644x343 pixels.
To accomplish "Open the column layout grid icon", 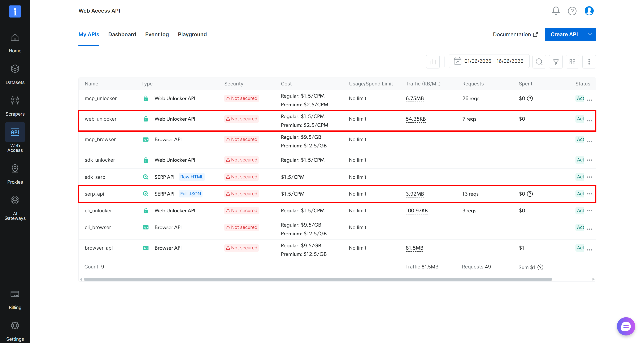I will (572, 61).
